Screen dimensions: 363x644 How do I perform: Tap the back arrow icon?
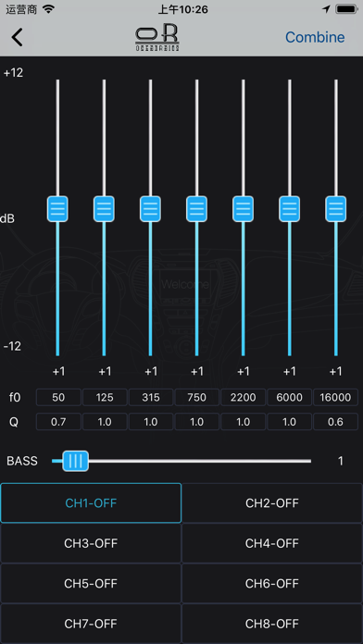pos(17,37)
